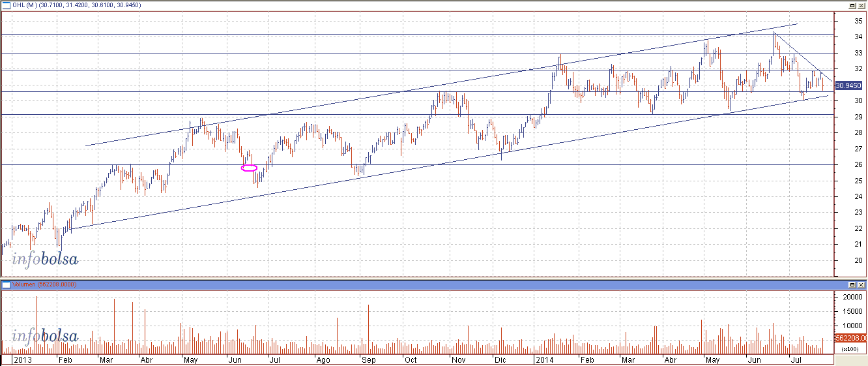Click the Volumen panel window icon
Image resolution: width=868 pixels, height=366 pixels.
click(x=5, y=285)
